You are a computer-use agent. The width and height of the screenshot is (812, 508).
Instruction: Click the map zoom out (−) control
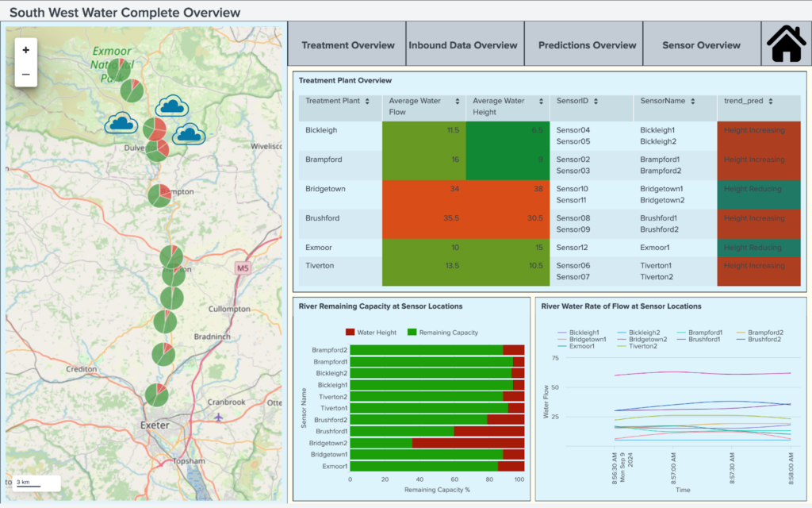pyautogui.click(x=25, y=73)
